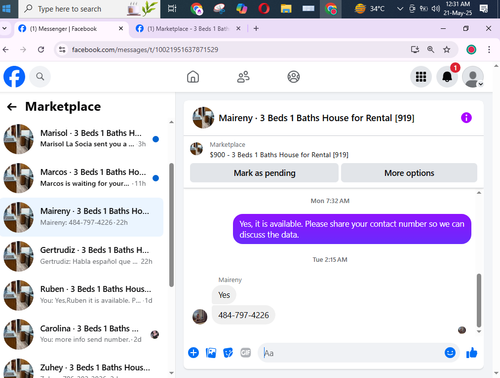
Task: Reload the page
Action: (x=41, y=50)
